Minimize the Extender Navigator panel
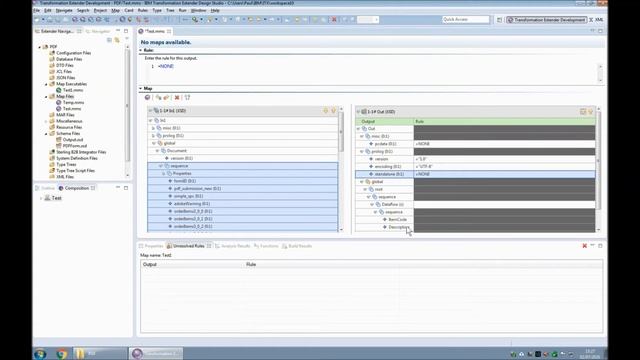 [118, 31]
